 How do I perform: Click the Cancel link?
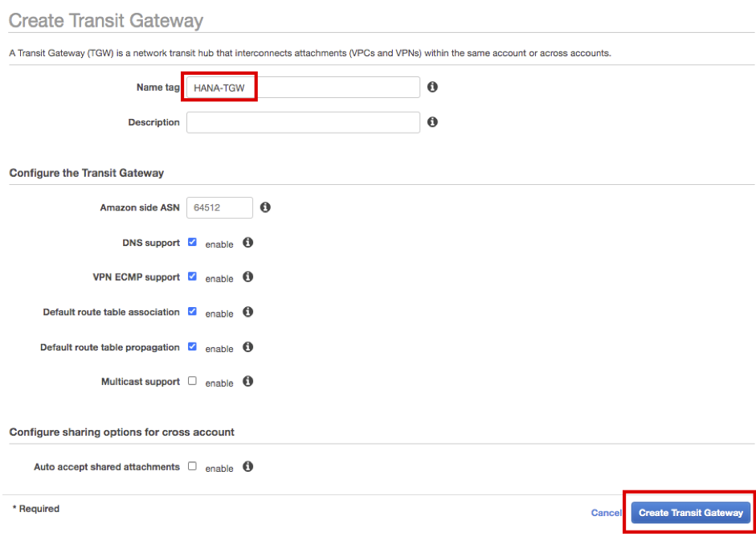606,513
